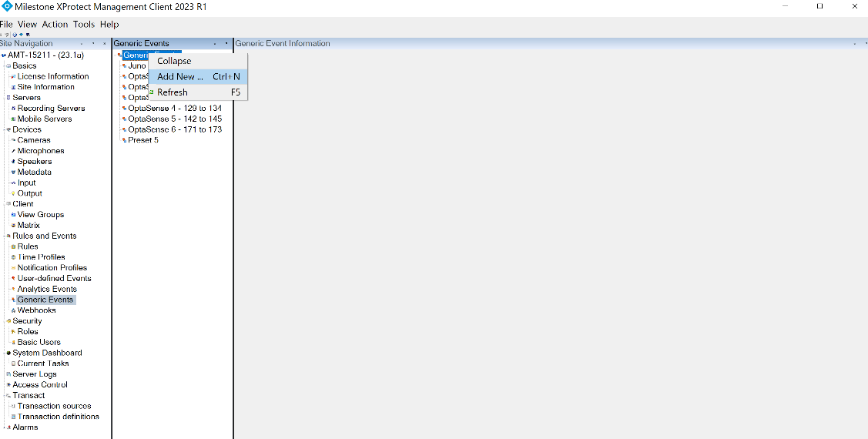Click the Refresh context menu entry

(x=173, y=92)
